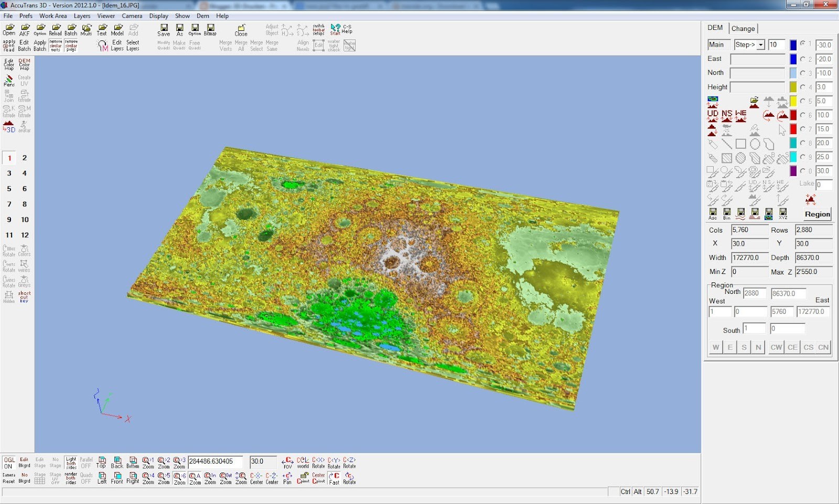Click the Region button
The image size is (839, 504).
pyautogui.click(x=817, y=214)
